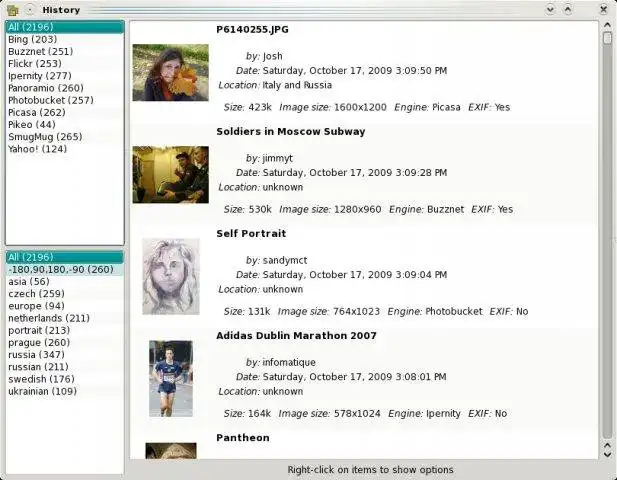Click the lowest arrow of the results scrollbar
Viewport: 617px width, 480px height.
click(607, 454)
